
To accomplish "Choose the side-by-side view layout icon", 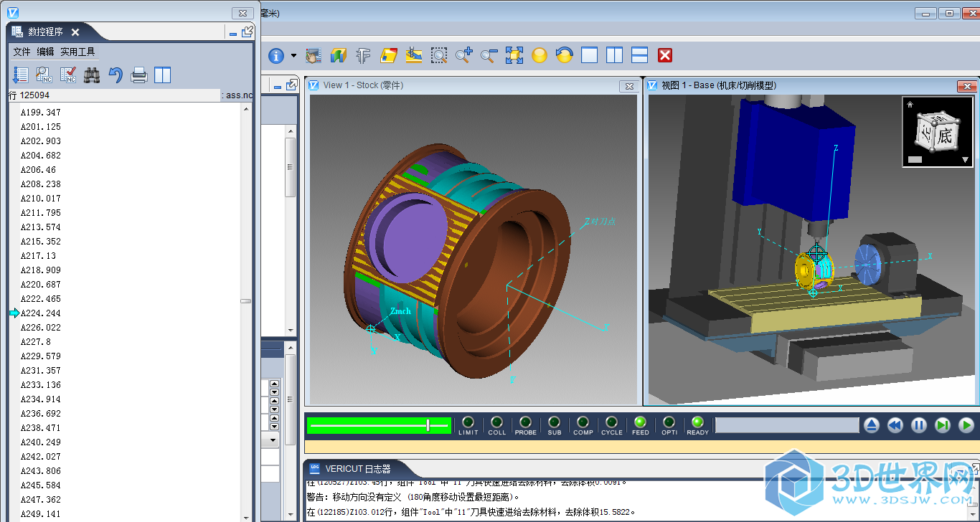I will (615, 55).
